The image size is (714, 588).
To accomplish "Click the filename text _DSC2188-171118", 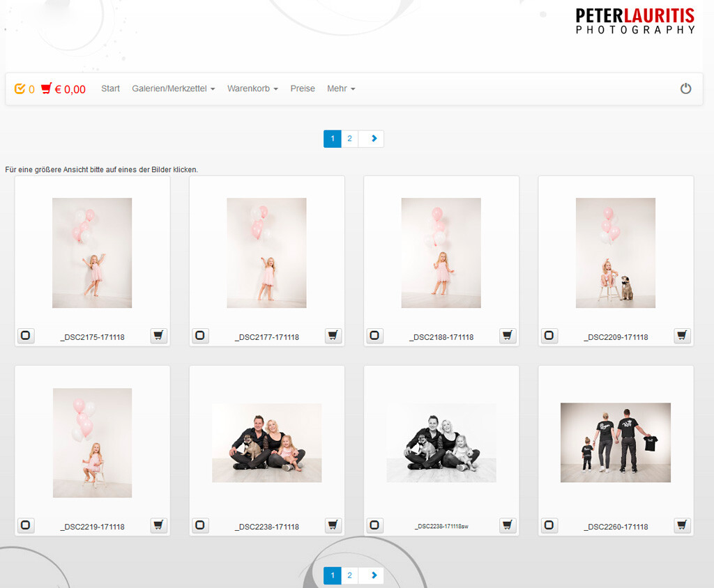I will [x=441, y=337].
